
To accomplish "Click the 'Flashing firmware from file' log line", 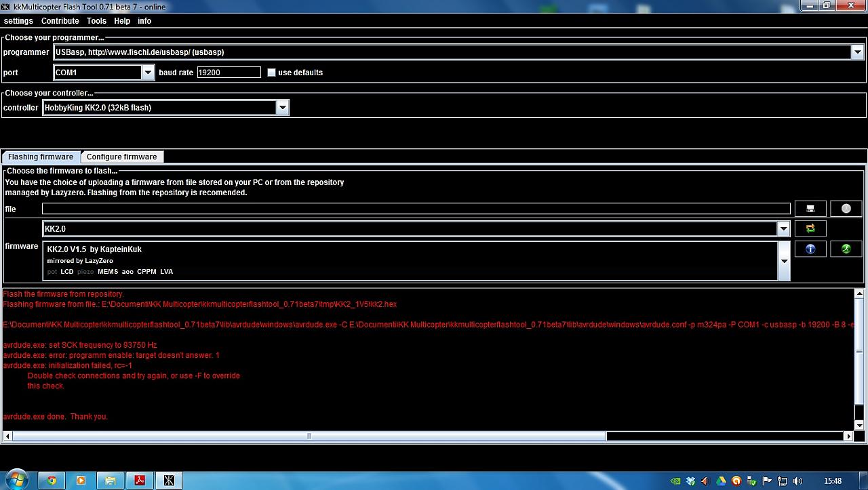I will point(200,305).
